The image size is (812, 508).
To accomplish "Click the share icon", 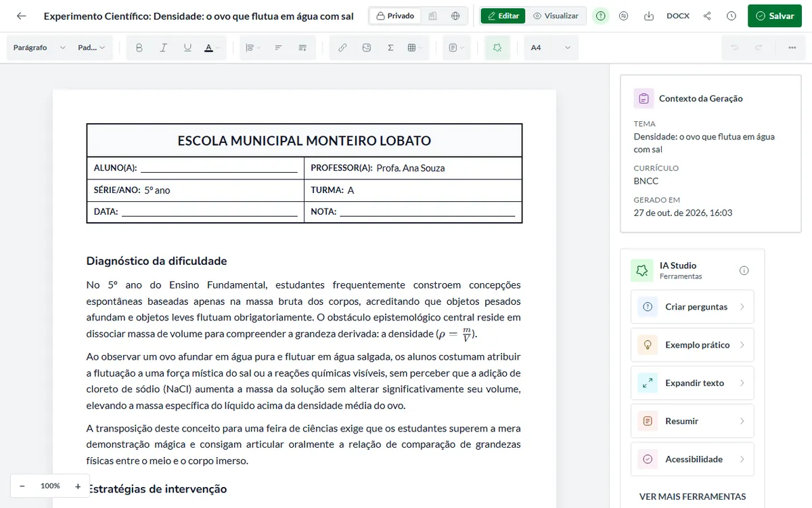I will 707,16.
